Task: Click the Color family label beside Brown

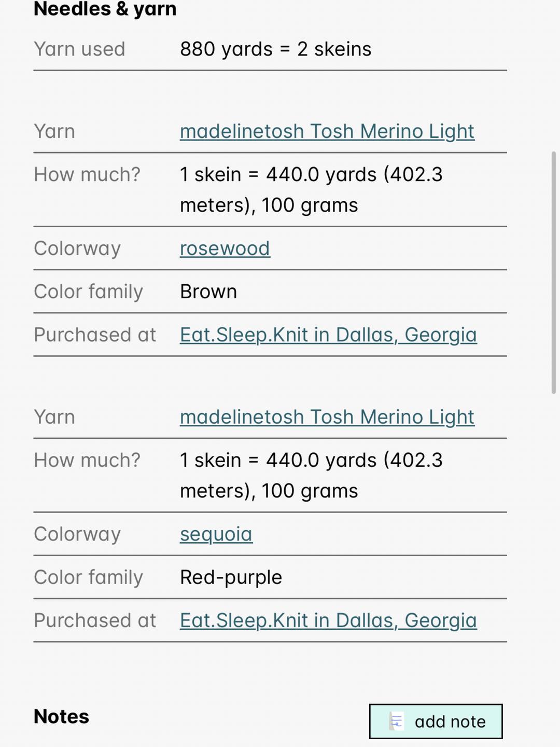Action: (x=88, y=292)
